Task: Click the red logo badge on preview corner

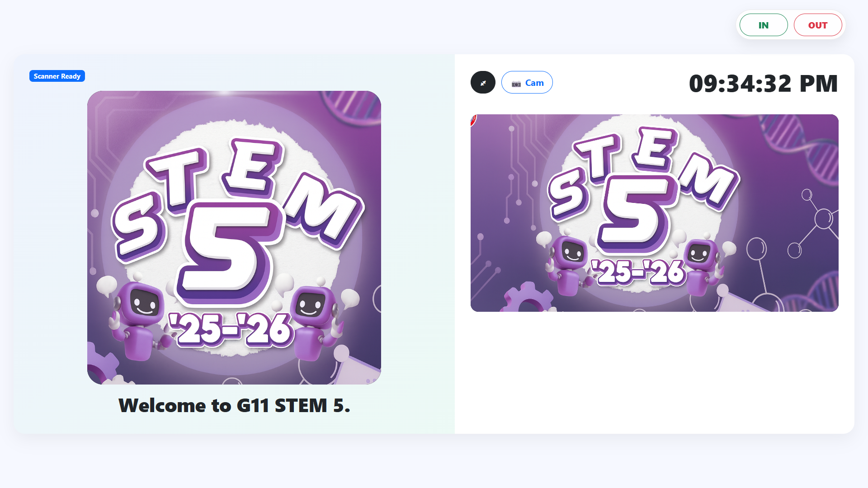Action: (x=473, y=120)
